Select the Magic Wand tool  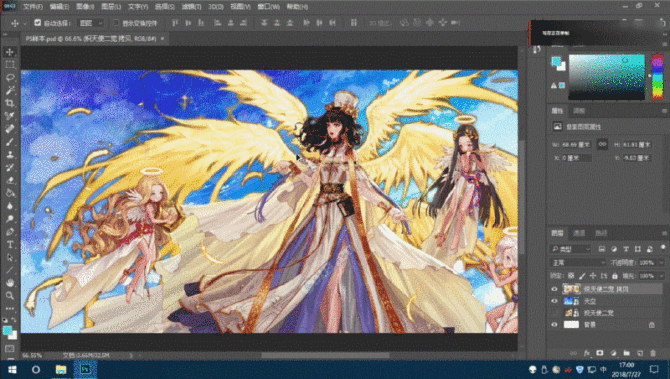coord(10,90)
